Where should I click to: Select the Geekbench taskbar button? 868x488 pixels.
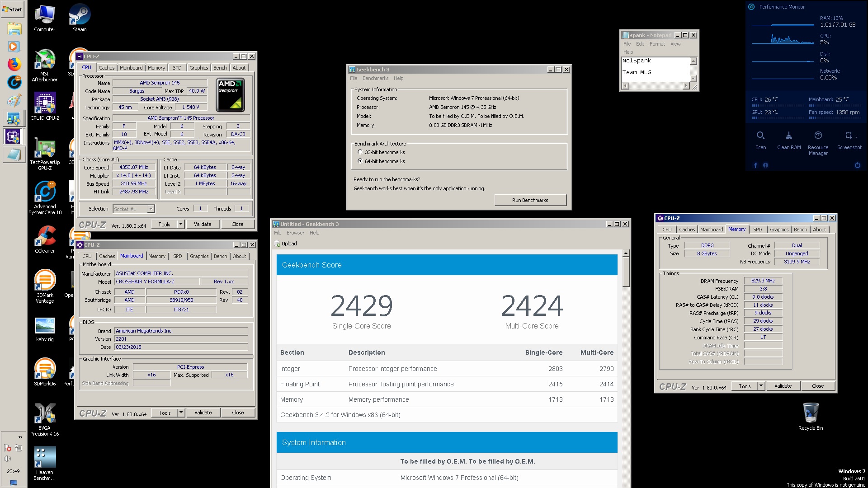(14, 119)
